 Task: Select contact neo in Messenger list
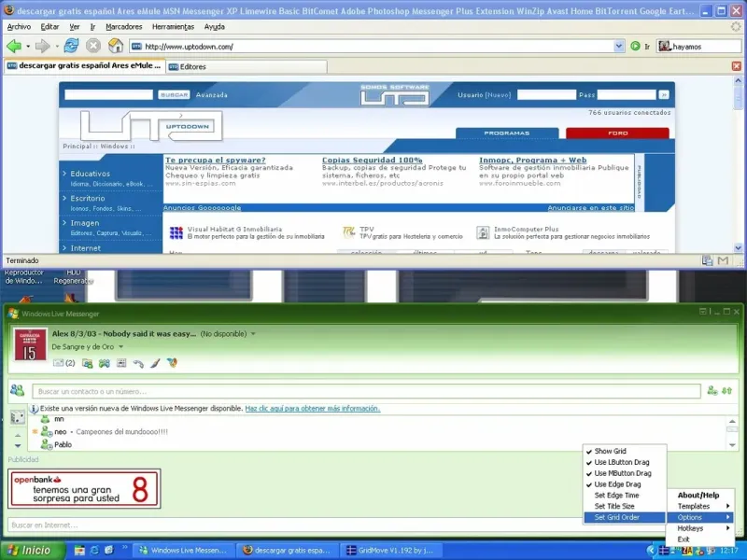pyautogui.click(x=60, y=432)
